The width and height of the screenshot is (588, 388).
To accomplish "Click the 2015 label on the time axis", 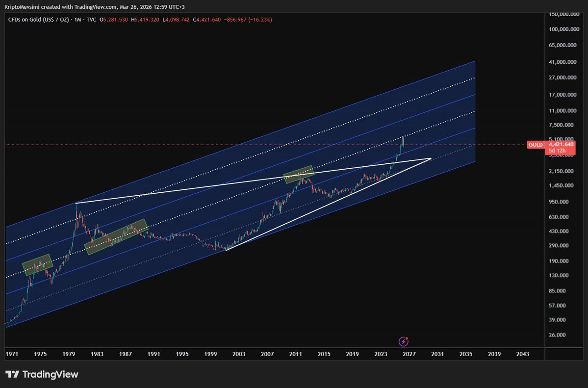I will 324,354.
